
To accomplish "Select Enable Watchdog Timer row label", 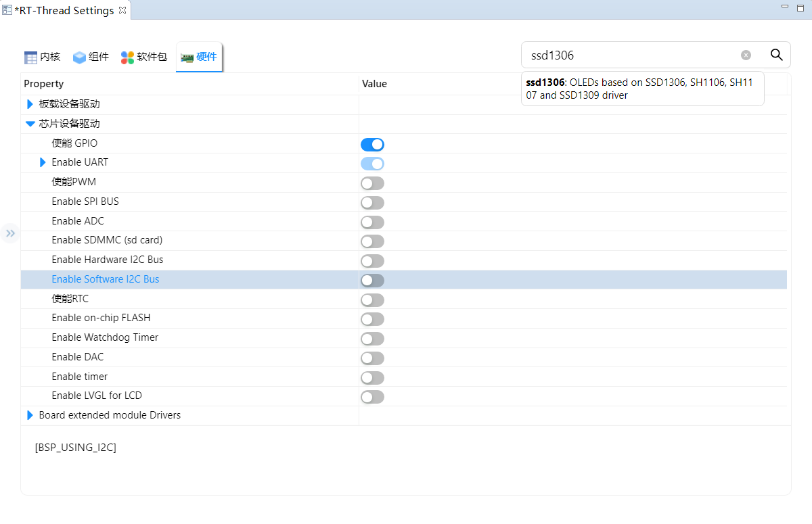I will pyautogui.click(x=105, y=337).
